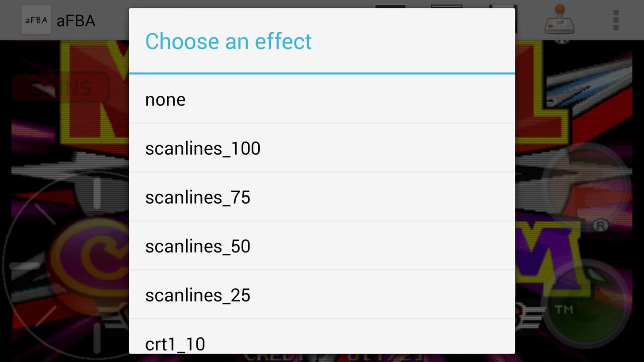Choose scanlines_75 effect
644x362 pixels.
click(322, 197)
